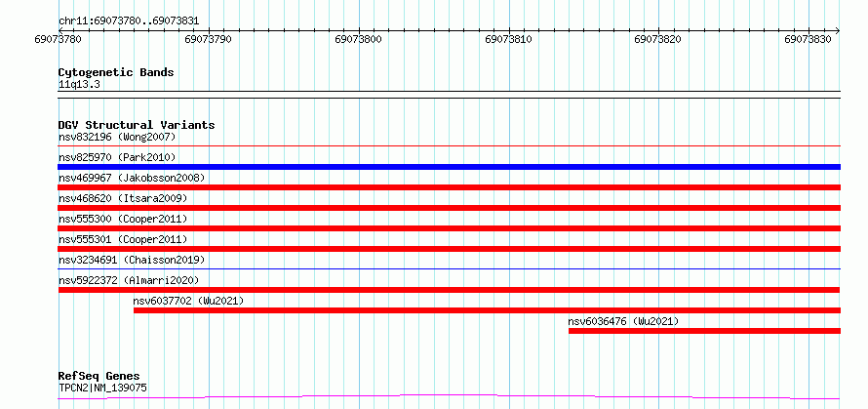
Task: Click the ruler arrowhead at right end
Action: coord(837,30)
